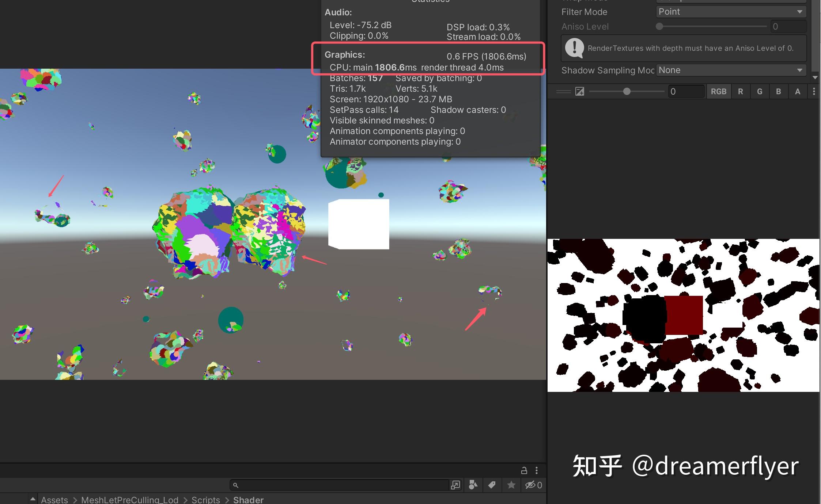
Task: Open the Filter Mode dropdown set to Point
Action: coord(730,11)
